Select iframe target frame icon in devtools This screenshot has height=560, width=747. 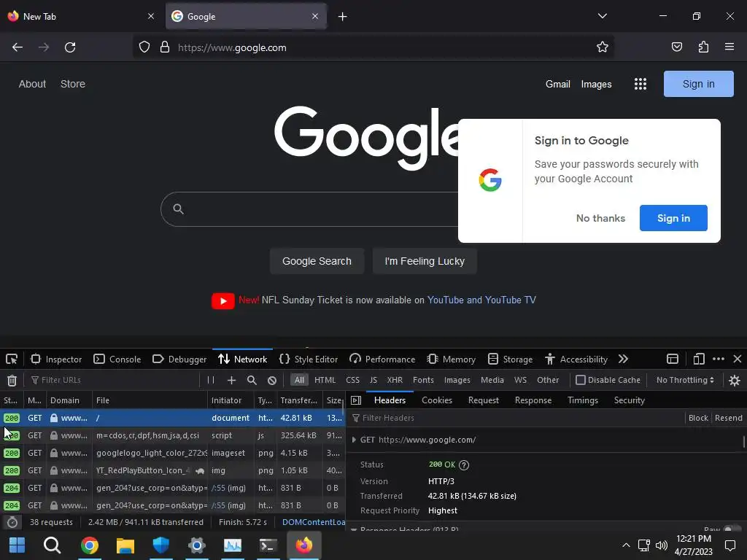[672, 359]
